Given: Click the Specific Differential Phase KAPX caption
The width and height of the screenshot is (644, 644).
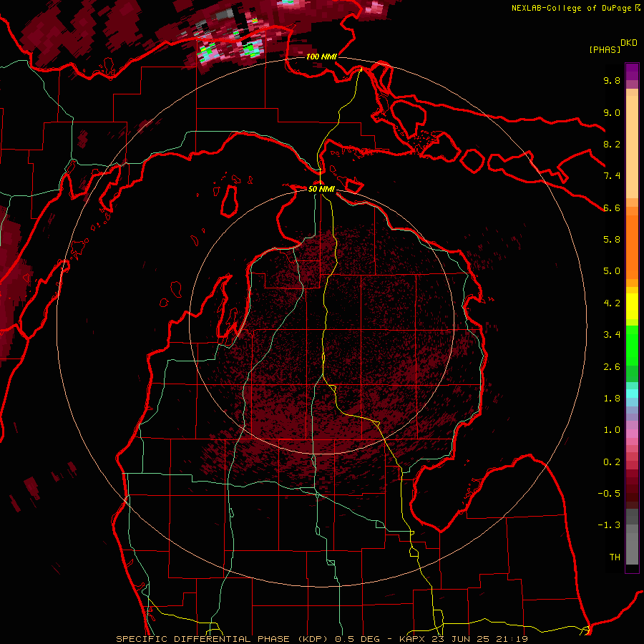Looking at the screenshot, I should tap(321, 639).
